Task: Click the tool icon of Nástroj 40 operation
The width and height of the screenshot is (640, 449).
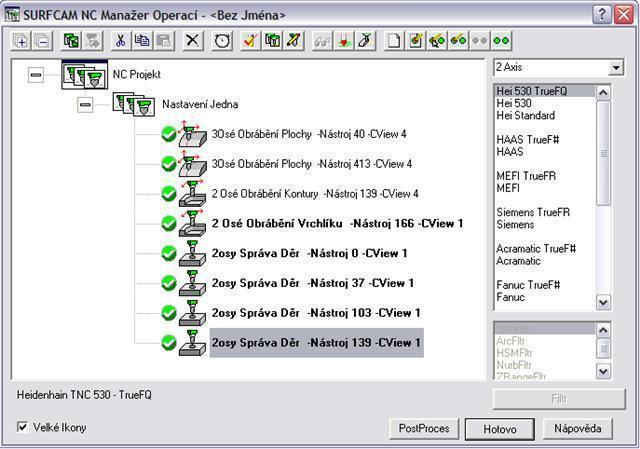Action: [x=193, y=134]
